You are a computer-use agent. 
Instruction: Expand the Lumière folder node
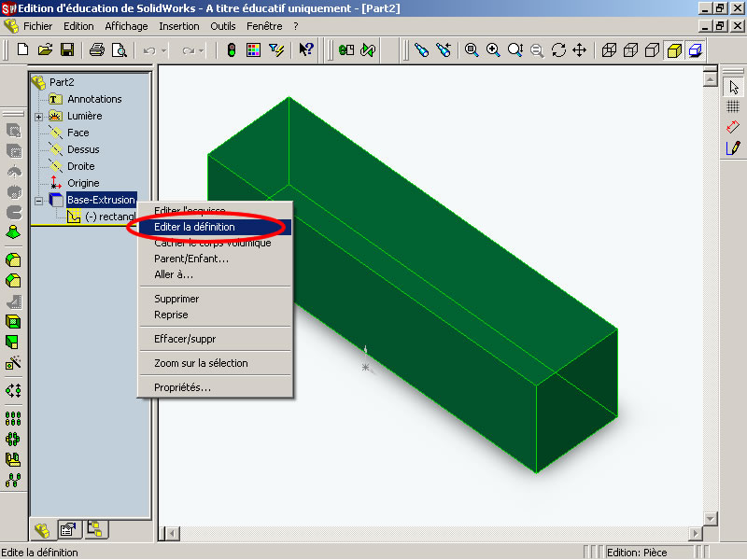click(x=38, y=117)
